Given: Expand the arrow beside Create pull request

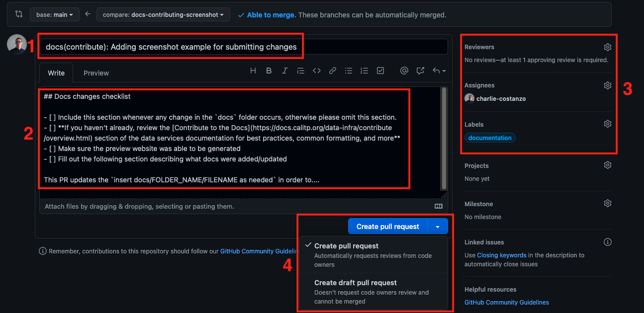Looking at the screenshot, I should 438,227.
